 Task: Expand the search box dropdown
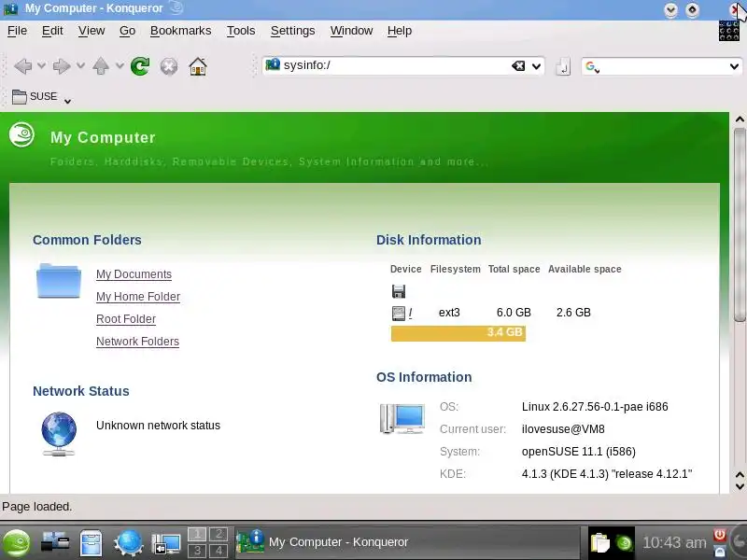point(734,66)
